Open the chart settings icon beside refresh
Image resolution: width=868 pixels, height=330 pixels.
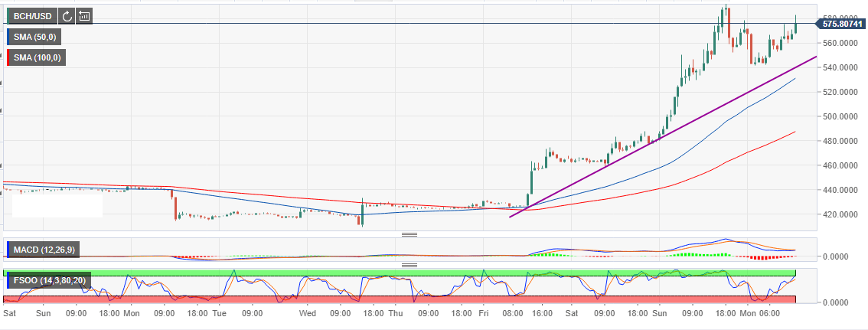[x=84, y=16]
